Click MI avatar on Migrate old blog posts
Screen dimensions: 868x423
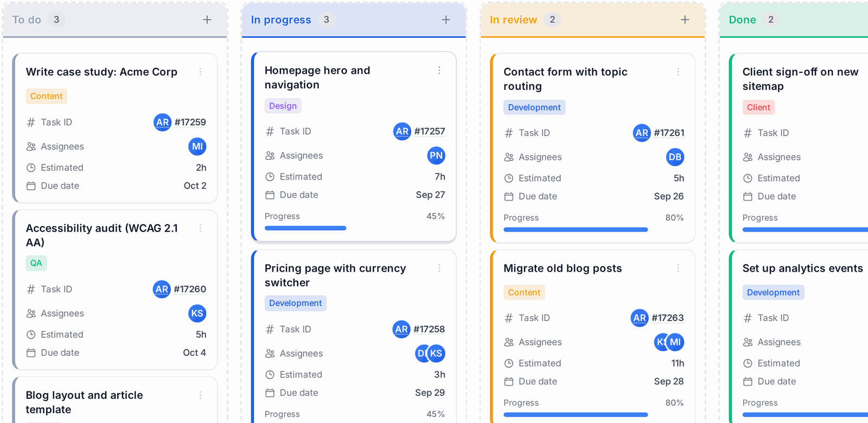point(675,342)
